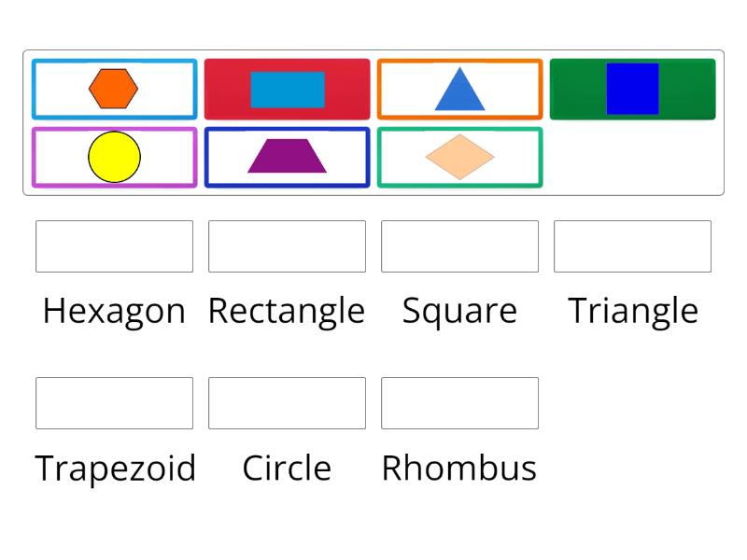
Task: Select the peach rhombus shape card
Action: click(459, 157)
